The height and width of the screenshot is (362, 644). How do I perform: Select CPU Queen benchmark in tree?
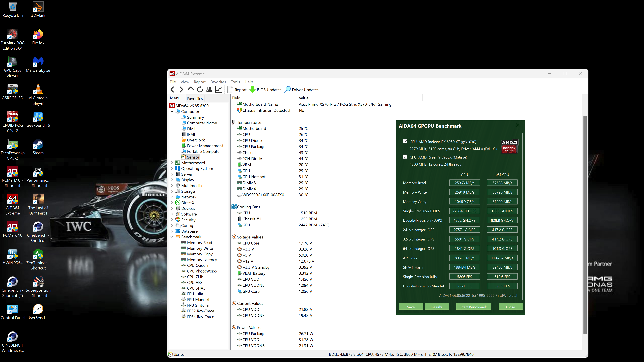pyautogui.click(x=197, y=265)
